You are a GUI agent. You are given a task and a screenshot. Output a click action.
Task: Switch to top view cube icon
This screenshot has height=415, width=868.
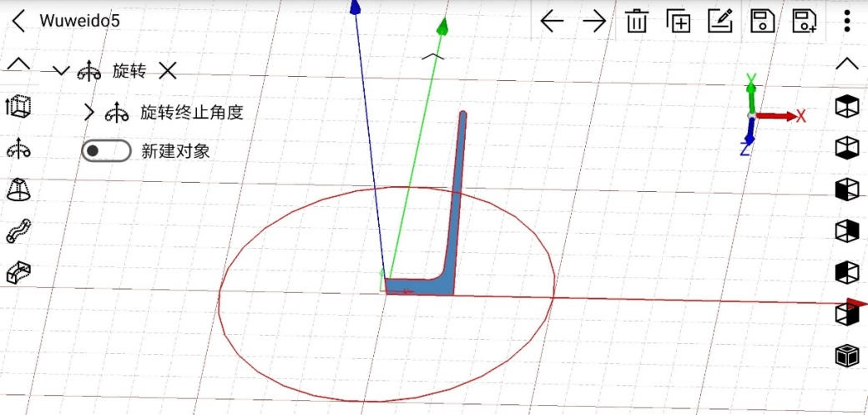tap(847, 106)
